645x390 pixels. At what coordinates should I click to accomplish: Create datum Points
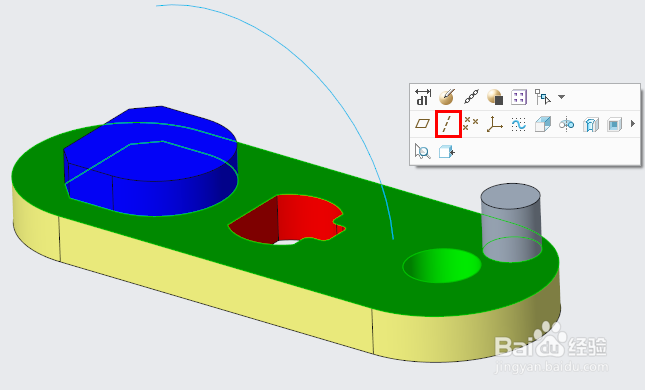[471, 123]
